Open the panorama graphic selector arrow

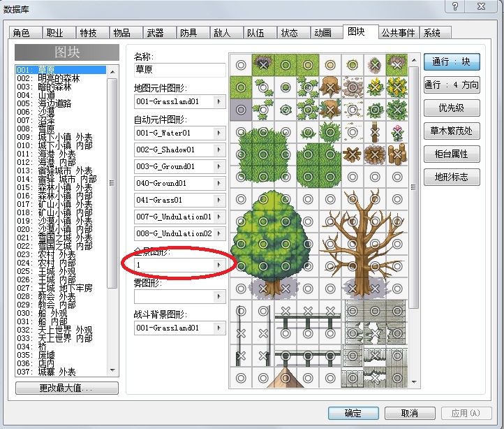click(x=219, y=265)
